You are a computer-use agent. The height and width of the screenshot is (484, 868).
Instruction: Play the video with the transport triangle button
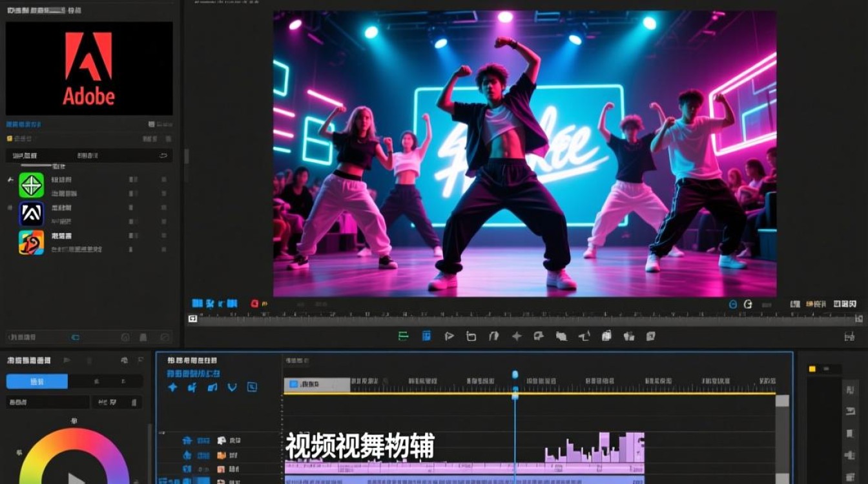[x=449, y=336]
